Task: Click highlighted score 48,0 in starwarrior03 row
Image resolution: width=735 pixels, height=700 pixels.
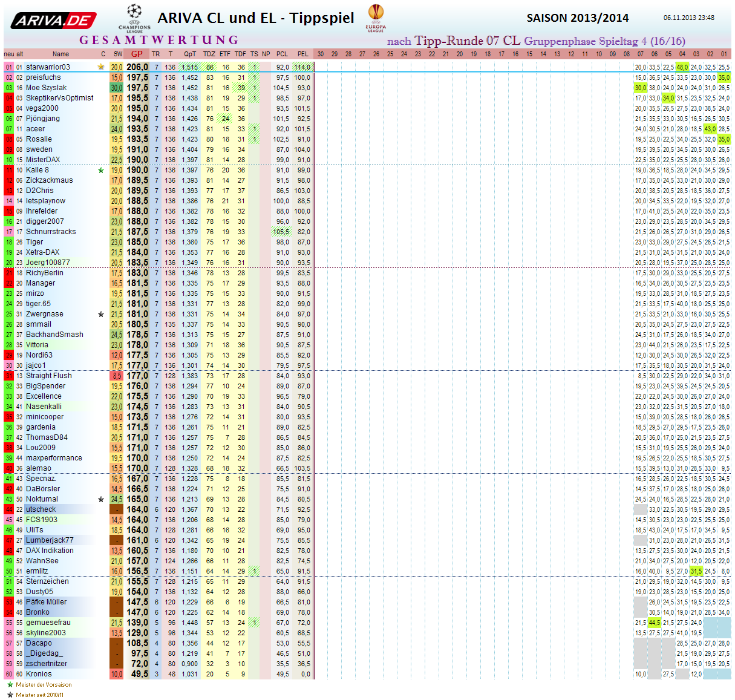Action: (682, 67)
